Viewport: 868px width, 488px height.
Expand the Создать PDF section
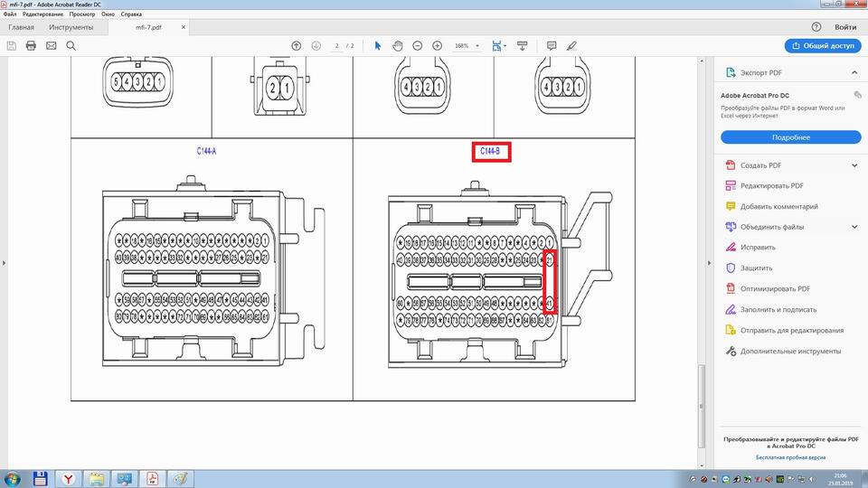click(854, 165)
